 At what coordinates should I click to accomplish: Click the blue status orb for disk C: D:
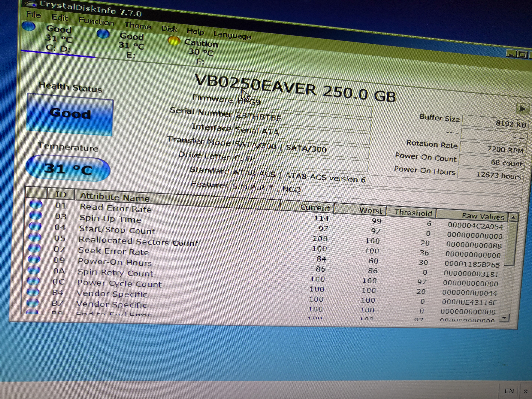pyautogui.click(x=29, y=26)
